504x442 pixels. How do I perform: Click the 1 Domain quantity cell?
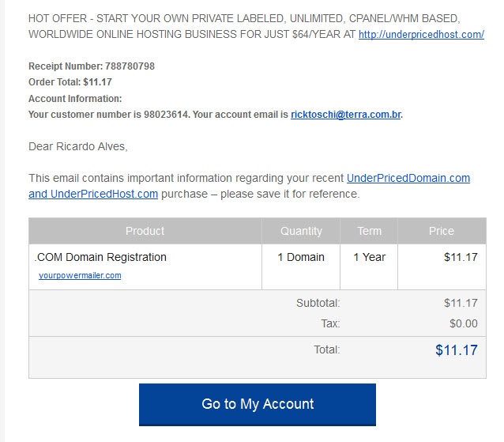[301, 257]
